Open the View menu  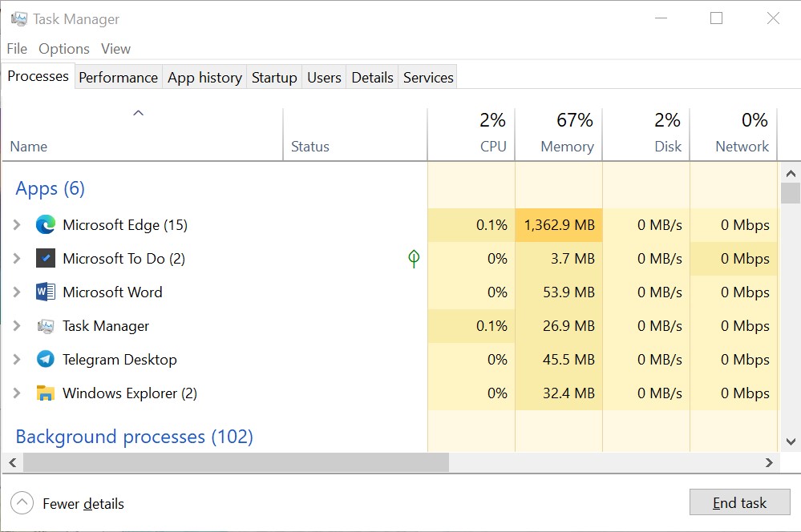pos(115,49)
